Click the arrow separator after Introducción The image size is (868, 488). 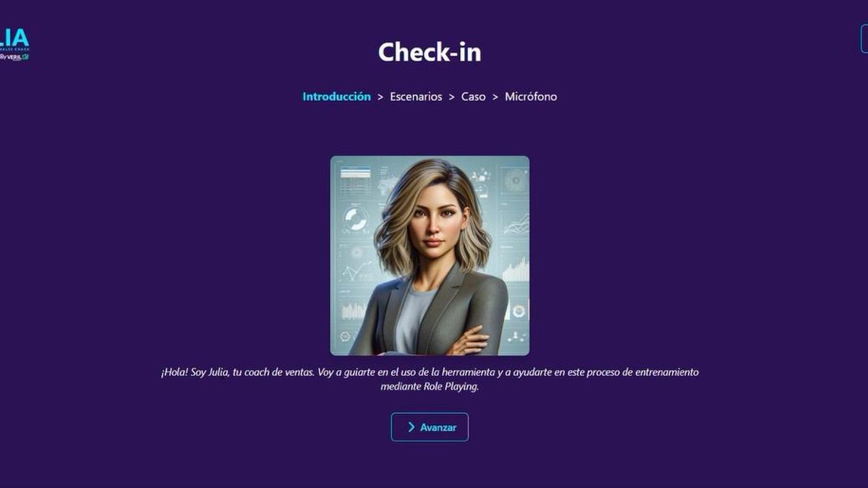tap(380, 97)
